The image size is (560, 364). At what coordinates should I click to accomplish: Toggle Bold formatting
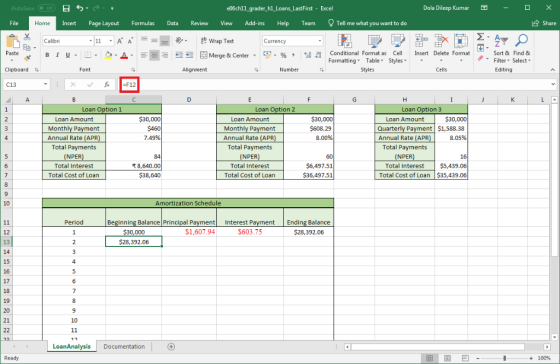tap(47, 55)
